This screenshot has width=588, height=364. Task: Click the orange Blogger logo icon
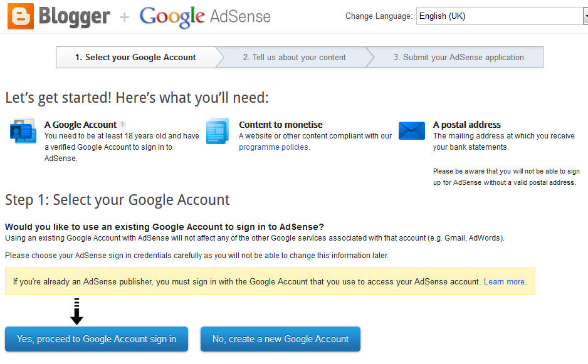tap(21, 16)
